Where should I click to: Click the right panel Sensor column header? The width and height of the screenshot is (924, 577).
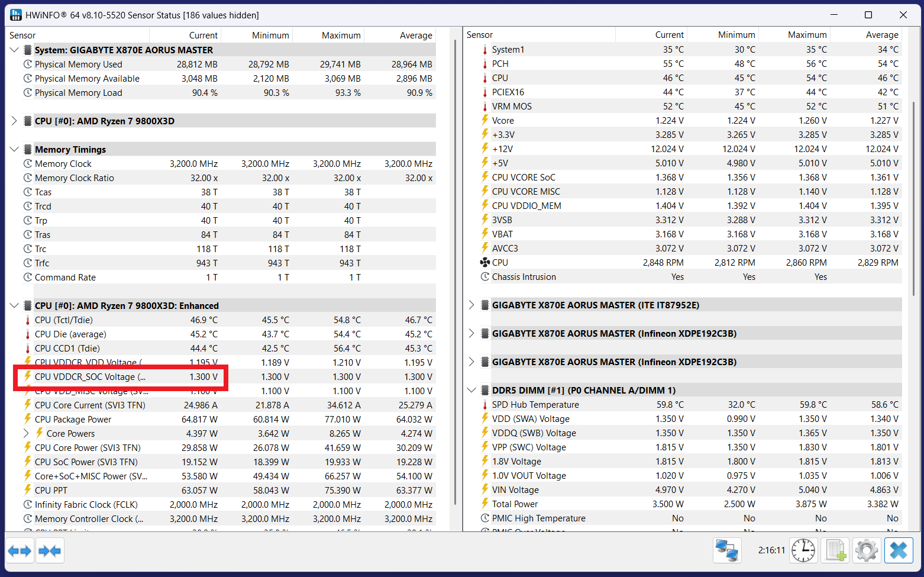pos(539,35)
